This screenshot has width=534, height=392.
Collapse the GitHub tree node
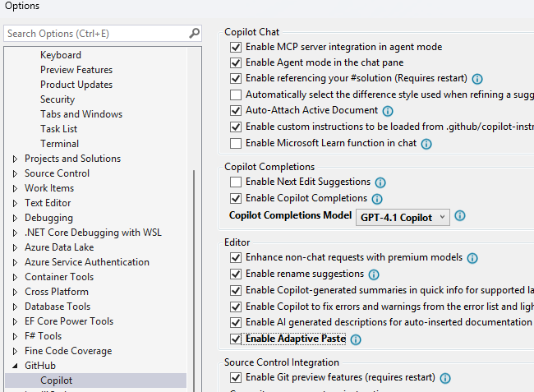15,367
